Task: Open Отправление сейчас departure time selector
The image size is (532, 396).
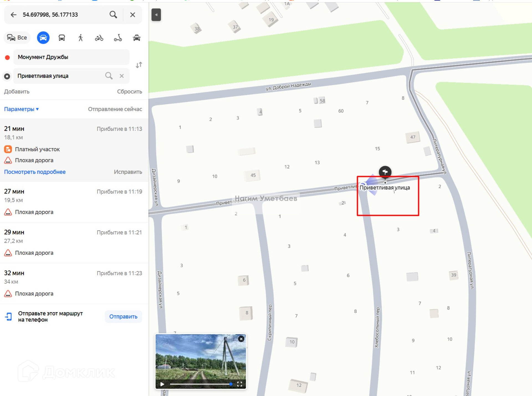Action: pos(115,109)
